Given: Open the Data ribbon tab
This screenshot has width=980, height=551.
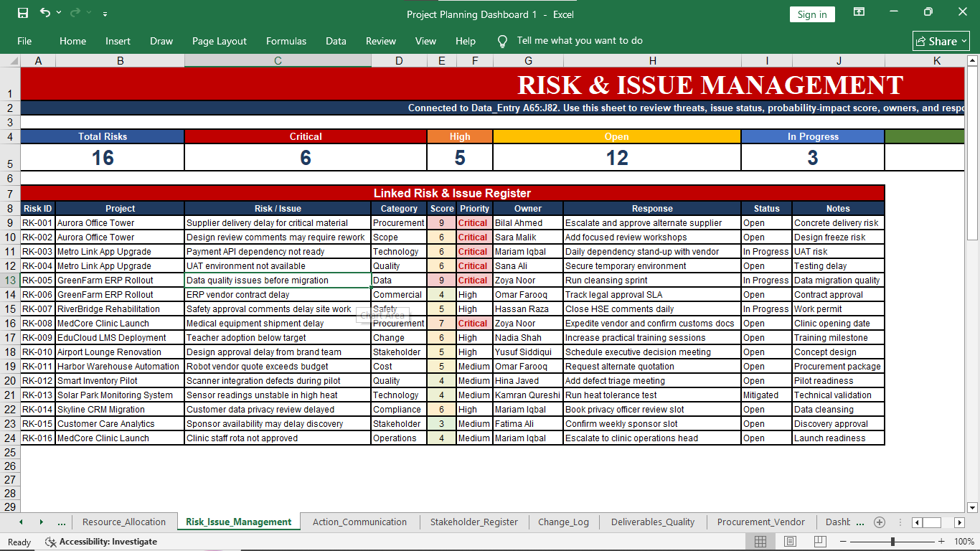Looking at the screenshot, I should click(336, 41).
